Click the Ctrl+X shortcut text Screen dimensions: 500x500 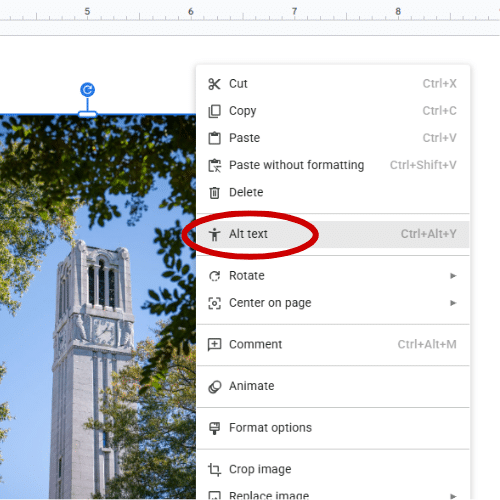coord(439,84)
